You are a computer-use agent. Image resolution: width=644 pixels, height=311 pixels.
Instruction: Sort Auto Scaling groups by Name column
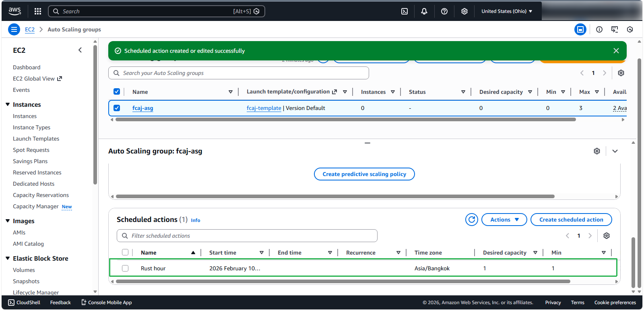click(231, 92)
